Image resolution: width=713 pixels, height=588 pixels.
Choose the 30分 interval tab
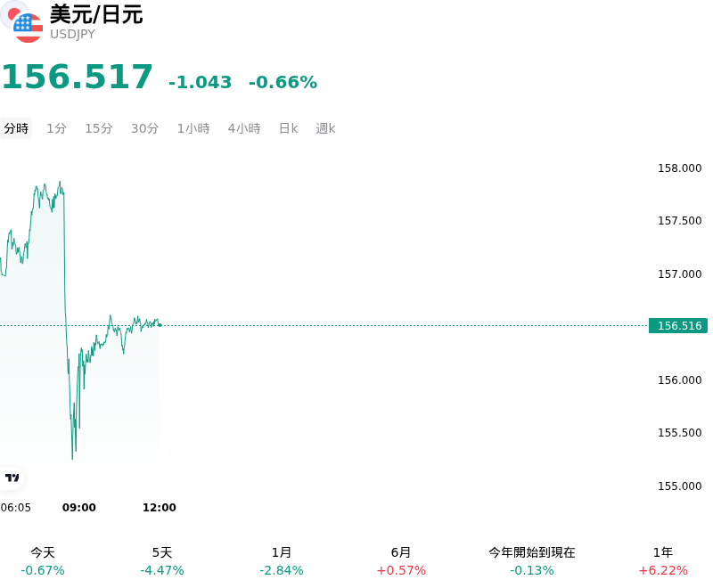144,128
